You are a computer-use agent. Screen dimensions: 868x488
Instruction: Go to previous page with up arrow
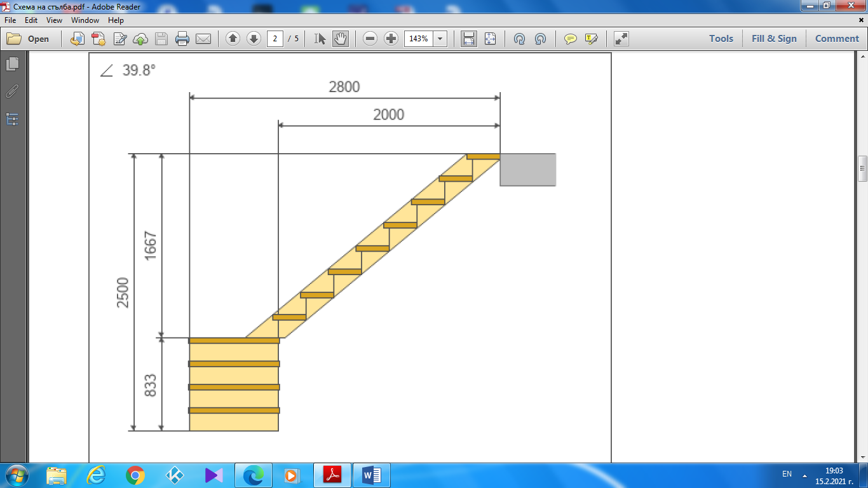(x=233, y=39)
